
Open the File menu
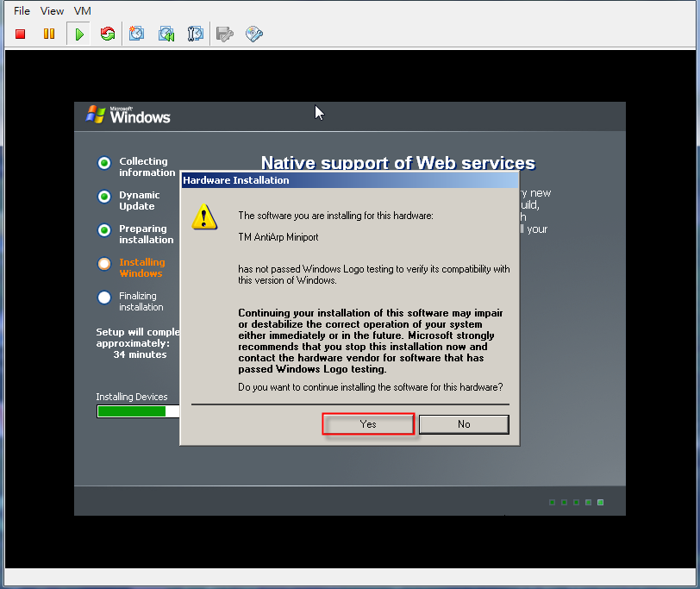coord(22,10)
